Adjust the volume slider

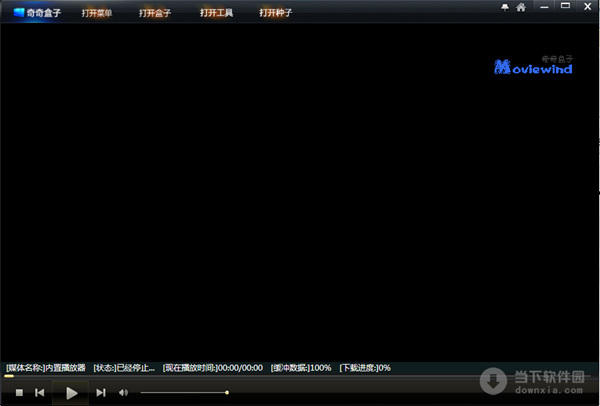point(184,393)
